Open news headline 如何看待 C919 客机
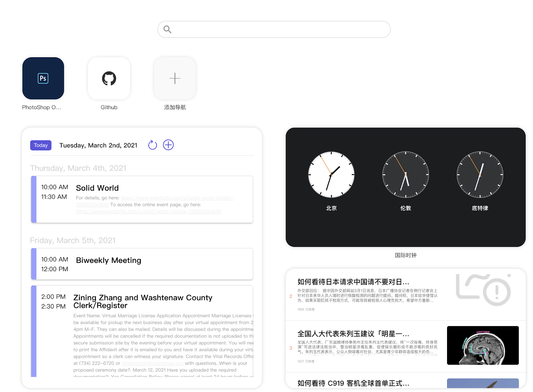 point(353,383)
